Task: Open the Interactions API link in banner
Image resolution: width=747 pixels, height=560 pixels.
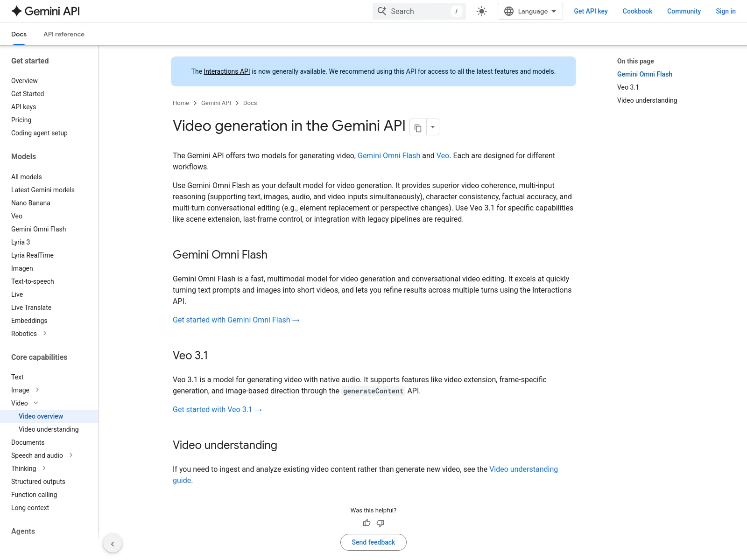Action: click(227, 71)
